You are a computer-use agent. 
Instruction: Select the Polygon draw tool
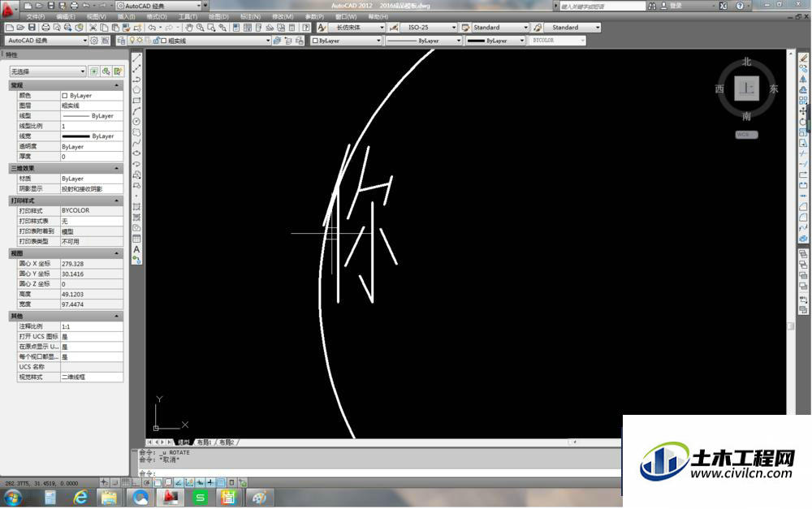[x=136, y=89]
